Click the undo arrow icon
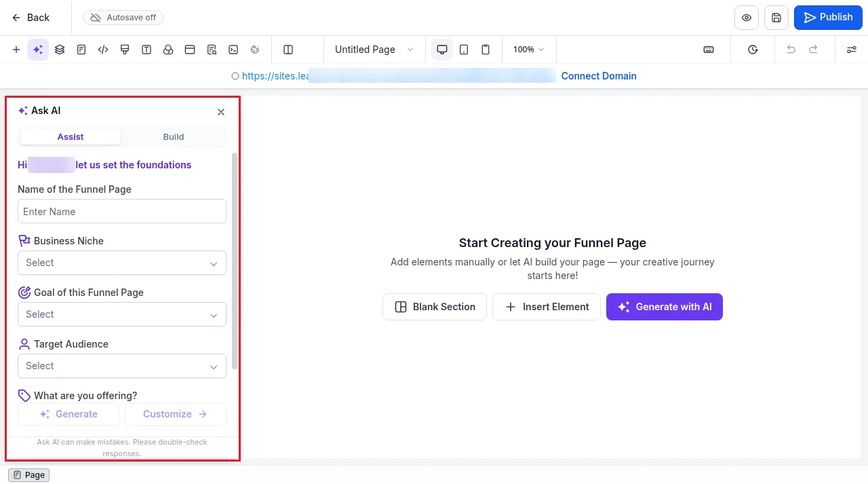The width and height of the screenshot is (868, 484). click(791, 50)
